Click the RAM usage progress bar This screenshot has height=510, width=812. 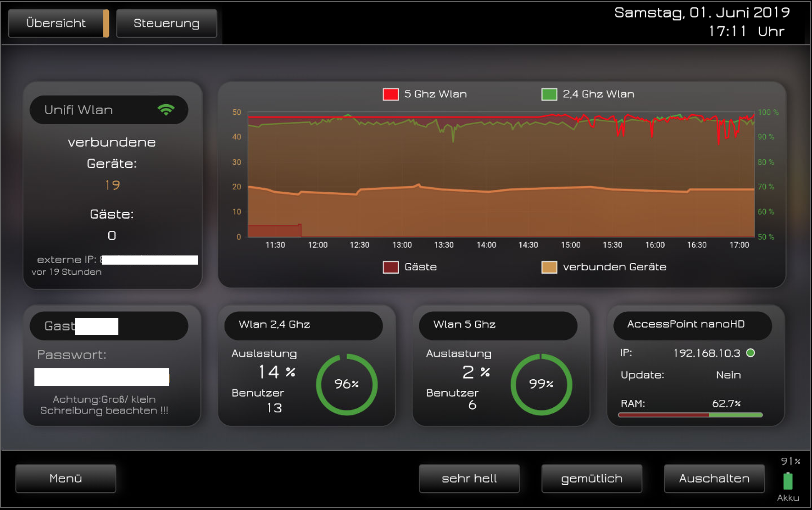(x=690, y=415)
